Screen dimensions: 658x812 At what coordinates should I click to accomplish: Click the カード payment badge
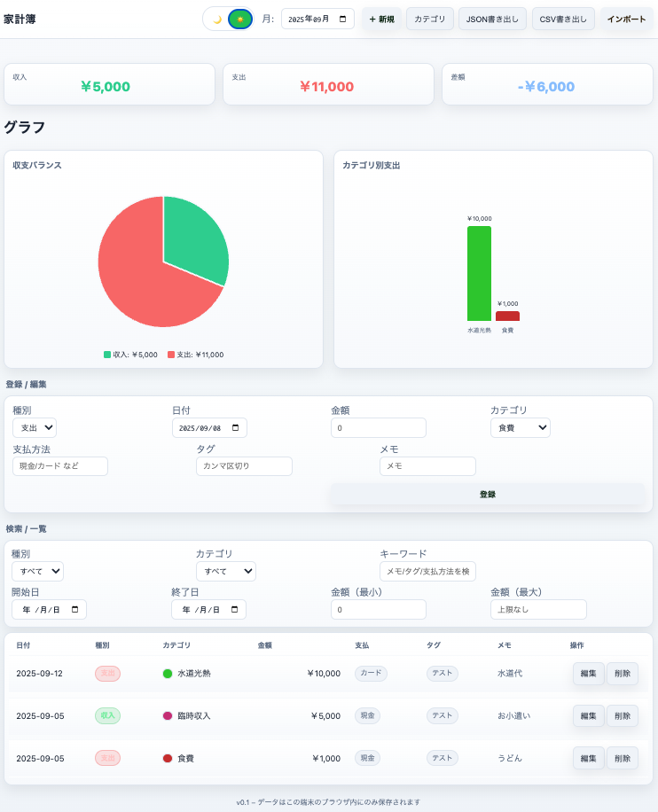click(x=371, y=673)
